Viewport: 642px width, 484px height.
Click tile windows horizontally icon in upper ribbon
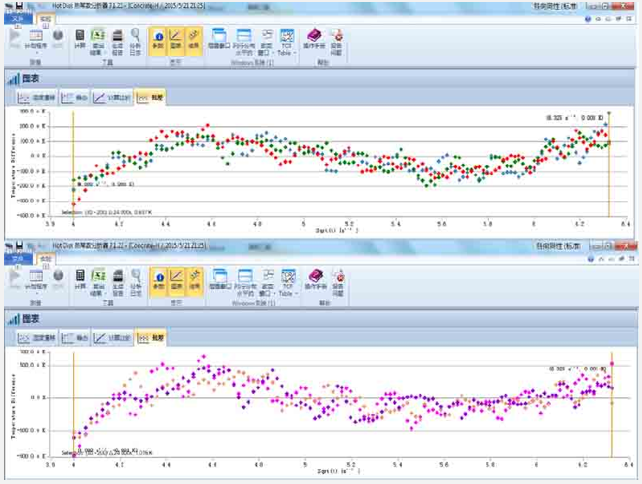click(243, 38)
